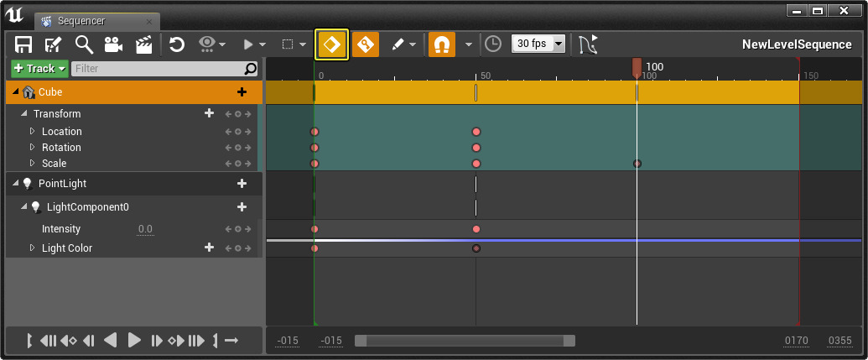Click the plus button on LightComponent0 row
The image size is (868, 360).
click(242, 207)
